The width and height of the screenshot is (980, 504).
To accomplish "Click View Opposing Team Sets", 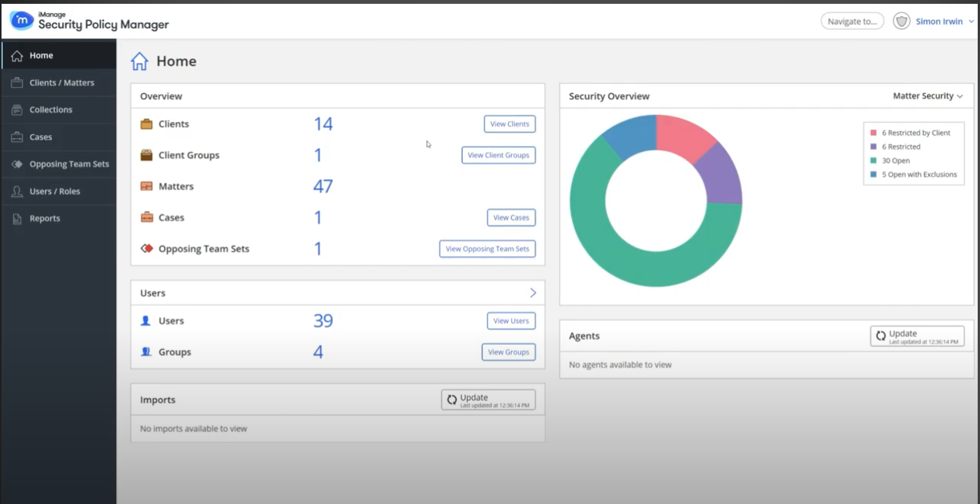I will coord(487,249).
